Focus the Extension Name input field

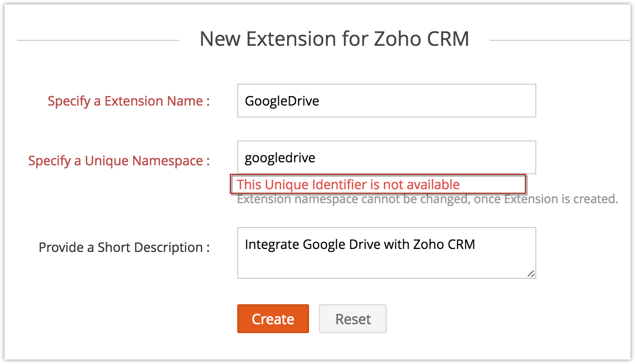coord(386,101)
